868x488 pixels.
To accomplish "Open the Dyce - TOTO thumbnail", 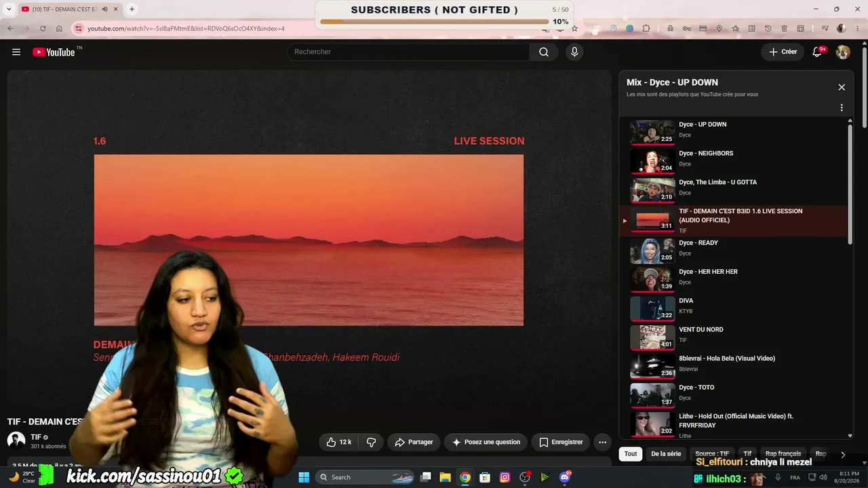I will coord(652,395).
